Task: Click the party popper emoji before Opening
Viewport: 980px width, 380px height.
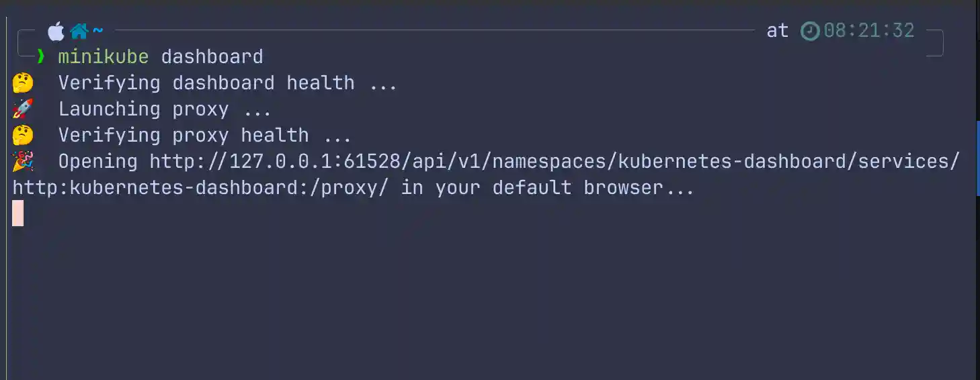Action: [x=22, y=161]
